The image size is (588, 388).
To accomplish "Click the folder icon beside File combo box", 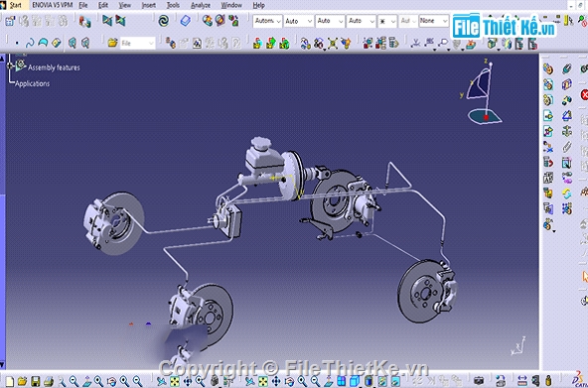I will click(x=112, y=43).
